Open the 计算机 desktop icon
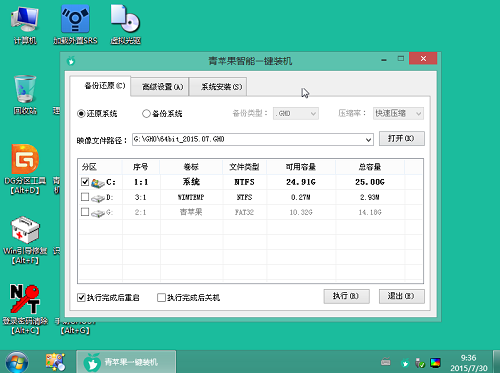 pyautogui.click(x=25, y=26)
